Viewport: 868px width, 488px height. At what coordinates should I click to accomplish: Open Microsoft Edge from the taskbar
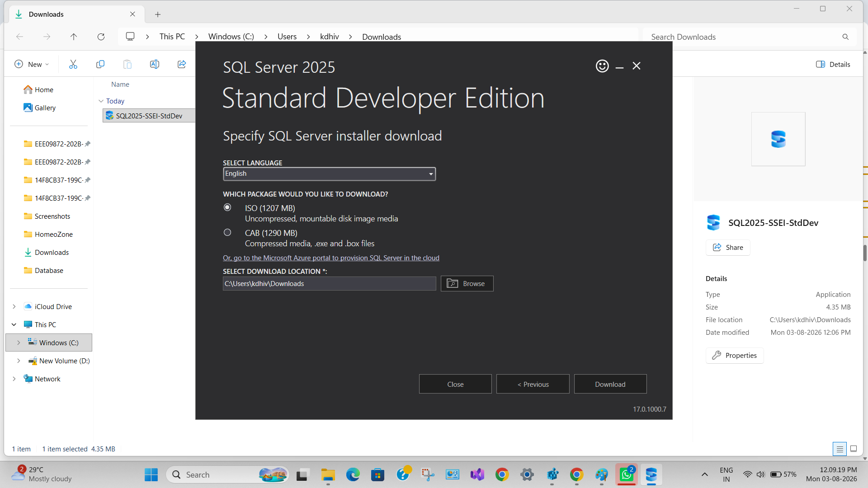(x=353, y=474)
